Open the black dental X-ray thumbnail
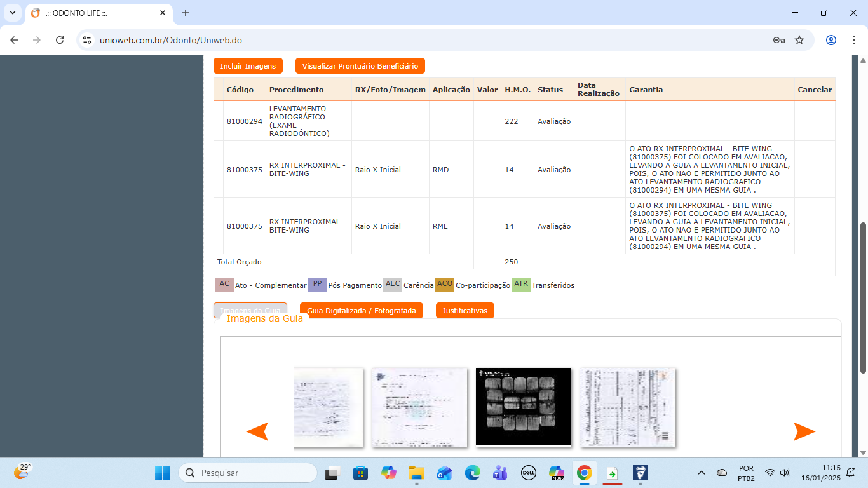Image resolution: width=868 pixels, height=488 pixels. 523,406
